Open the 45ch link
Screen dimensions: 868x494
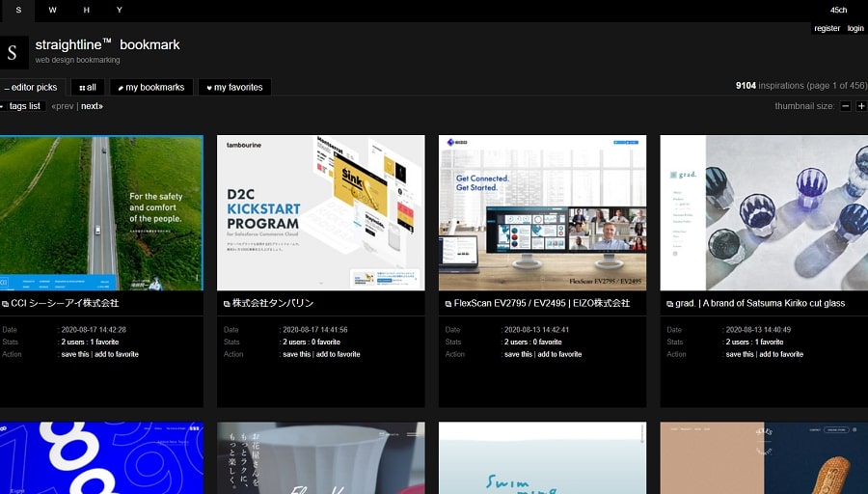pyautogui.click(x=838, y=10)
